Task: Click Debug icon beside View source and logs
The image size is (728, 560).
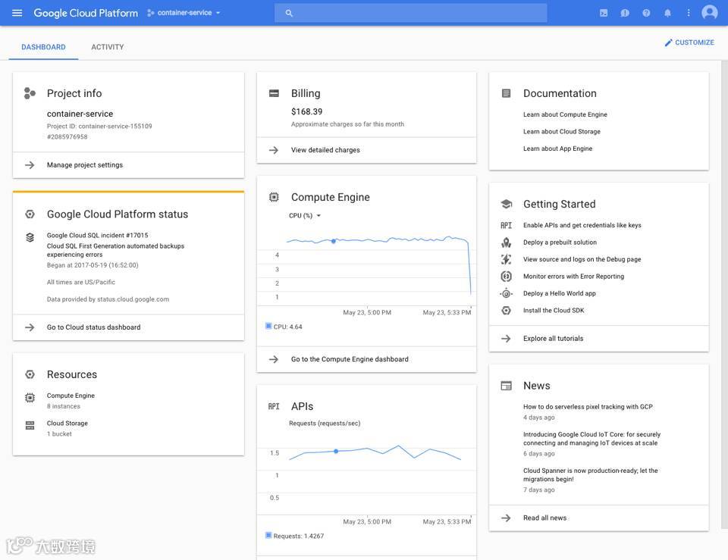Action: pos(506,259)
